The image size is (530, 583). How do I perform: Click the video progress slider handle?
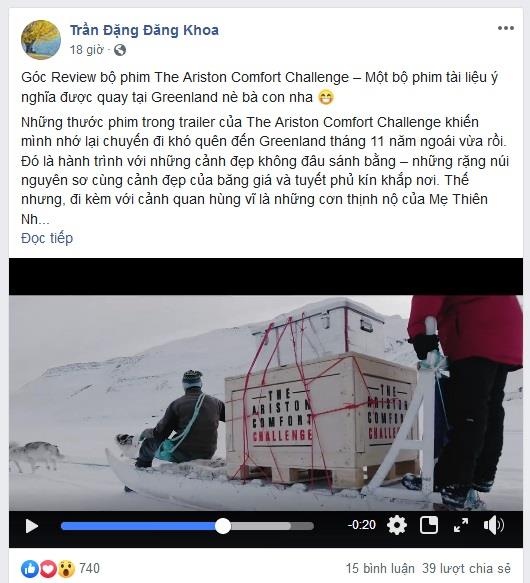pos(223,526)
